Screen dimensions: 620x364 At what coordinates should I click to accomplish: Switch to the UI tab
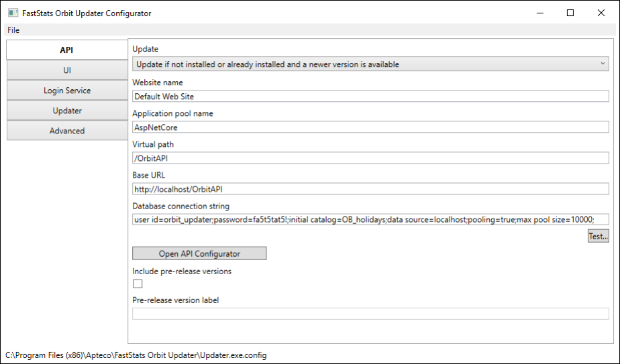(67, 70)
